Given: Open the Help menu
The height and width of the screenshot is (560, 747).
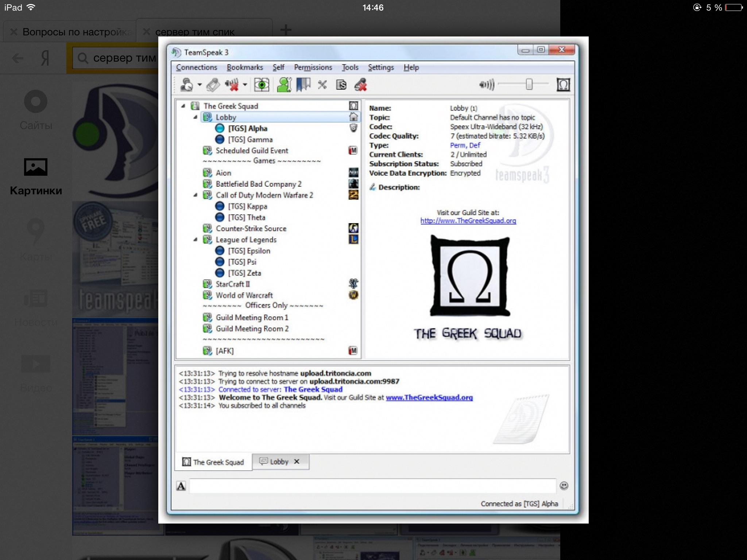Looking at the screenshot, I should tap(411, 67).
